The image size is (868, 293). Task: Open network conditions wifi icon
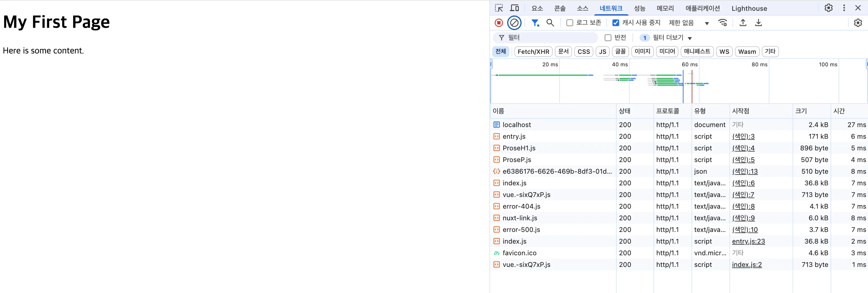(723, 23)
